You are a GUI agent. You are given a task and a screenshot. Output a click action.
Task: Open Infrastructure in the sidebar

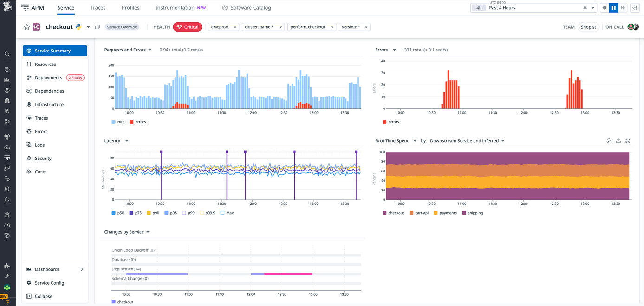click(x=55, y=105)
